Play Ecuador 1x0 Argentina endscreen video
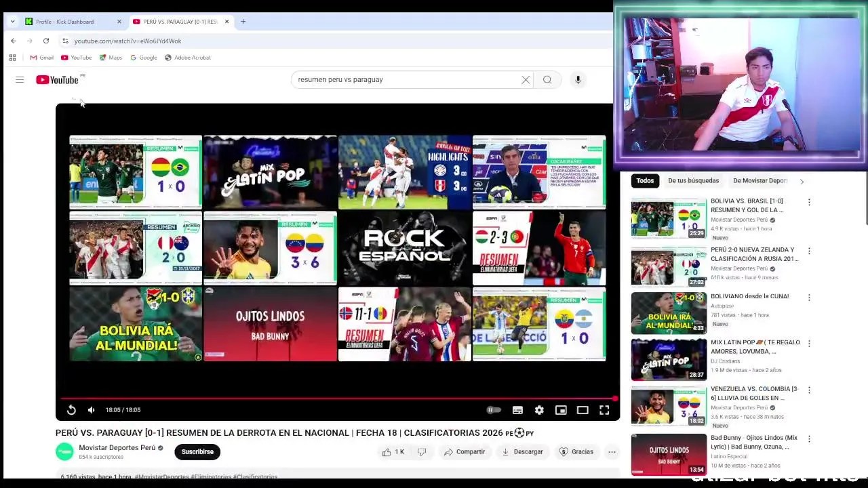 (539, 324)
